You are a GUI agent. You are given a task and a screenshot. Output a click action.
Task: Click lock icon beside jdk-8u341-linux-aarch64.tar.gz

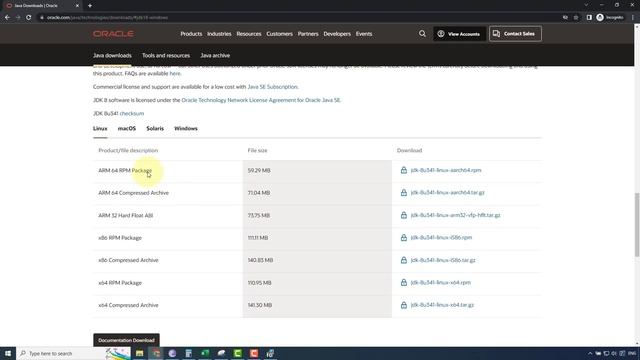click(404, 193)
